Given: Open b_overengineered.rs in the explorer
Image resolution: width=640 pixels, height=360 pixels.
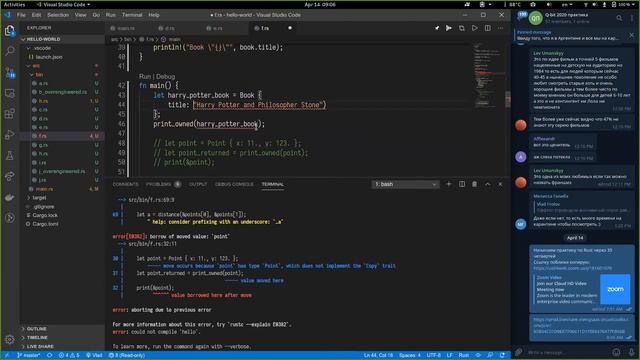Looking at the screenshot, I should click(62, 92).
